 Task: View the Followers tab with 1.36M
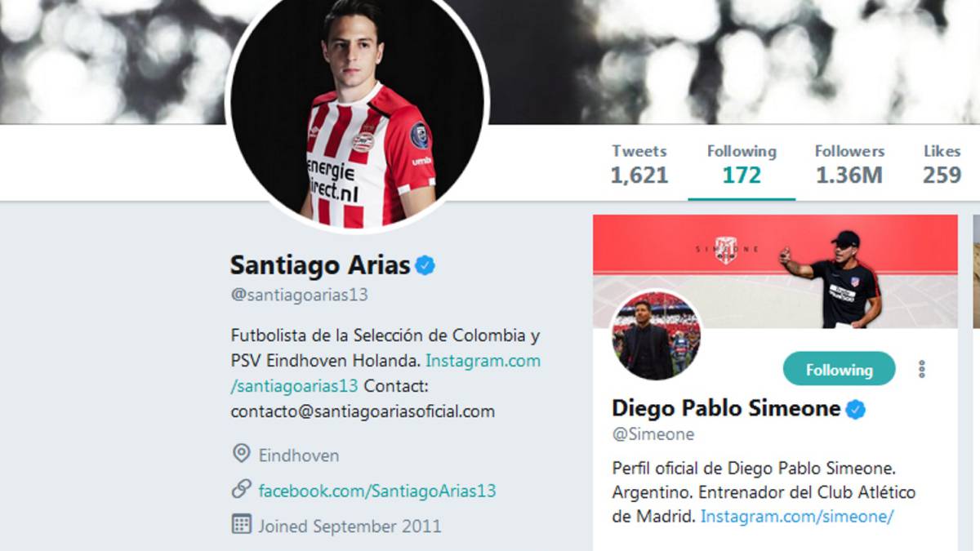point(849,164)
